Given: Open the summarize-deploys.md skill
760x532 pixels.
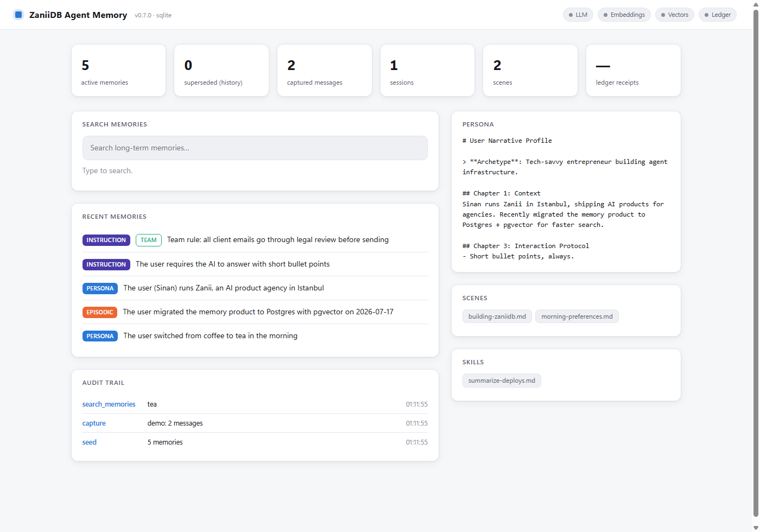Looking at the screenshot, I should click(x=502, y=381).
